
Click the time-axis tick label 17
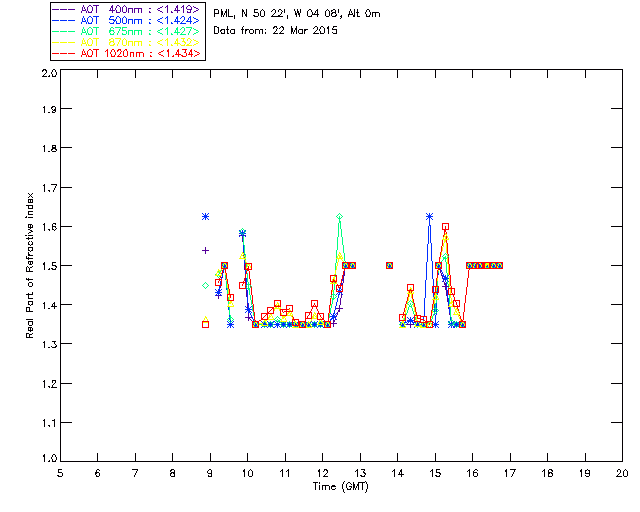[x=510, y=473]
